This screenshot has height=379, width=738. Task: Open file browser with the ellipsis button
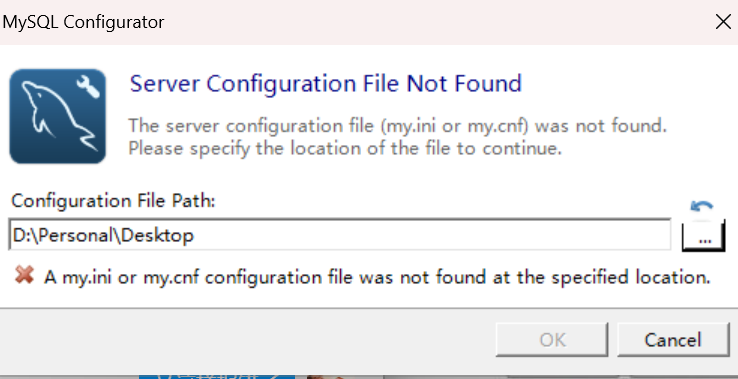pos(704,236)
